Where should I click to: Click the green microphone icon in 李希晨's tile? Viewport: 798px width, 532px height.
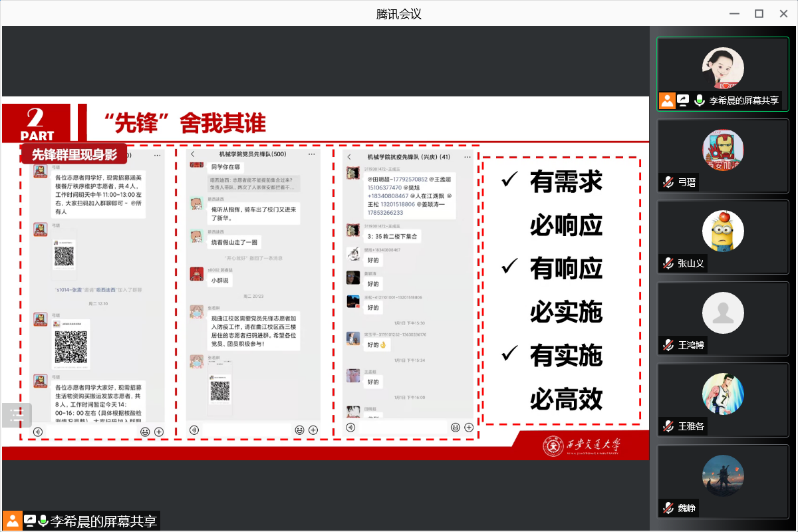click(699, 100)
